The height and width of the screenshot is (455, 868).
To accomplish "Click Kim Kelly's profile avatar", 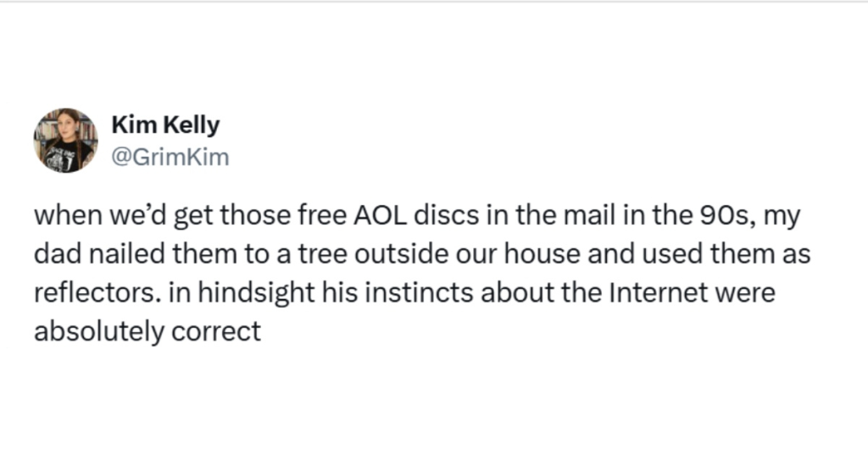I will pos(65,141).
